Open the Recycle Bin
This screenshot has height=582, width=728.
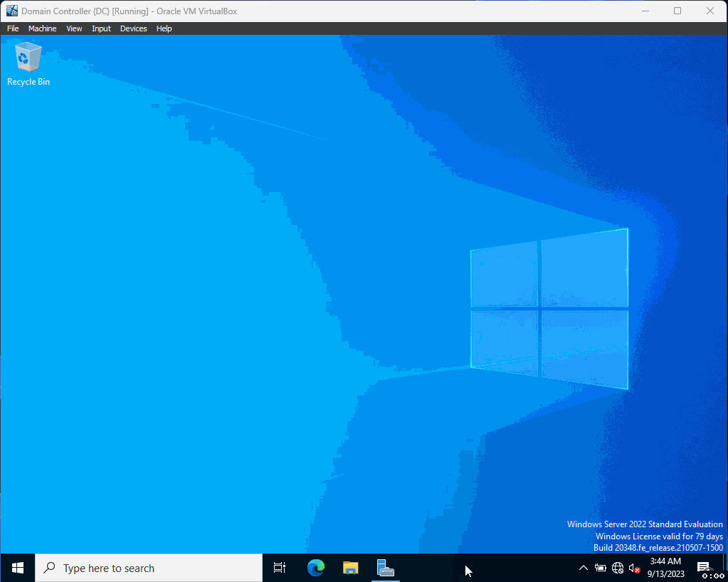[x=27, y=57]
